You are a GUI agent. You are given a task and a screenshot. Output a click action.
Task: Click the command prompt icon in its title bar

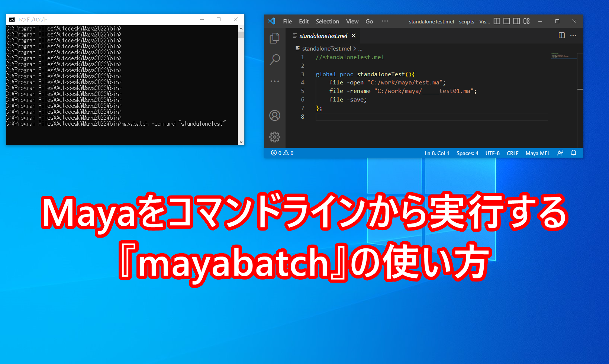click(11, 19)
